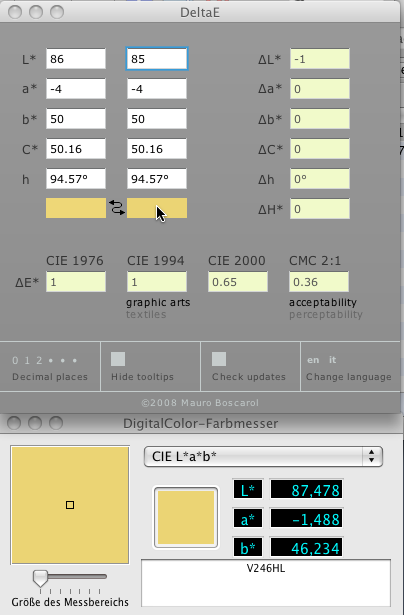
Task: Select the CIE 1976 ΔE* result field
Action: coord(76,282)
